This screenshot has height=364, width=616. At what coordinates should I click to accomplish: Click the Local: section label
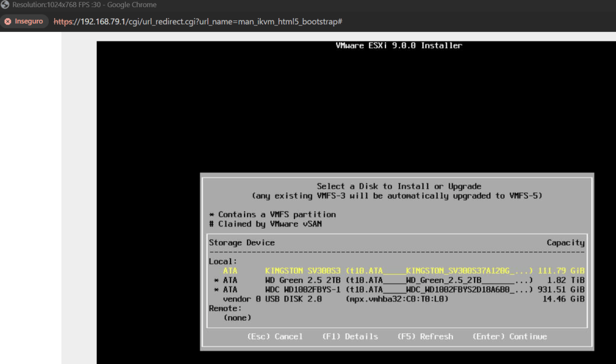[223, 261]
